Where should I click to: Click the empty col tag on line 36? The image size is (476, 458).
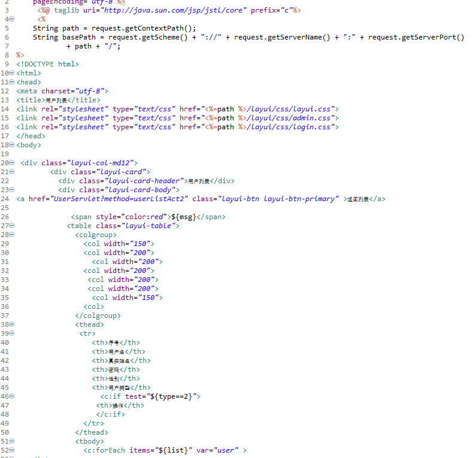(93, 307)
